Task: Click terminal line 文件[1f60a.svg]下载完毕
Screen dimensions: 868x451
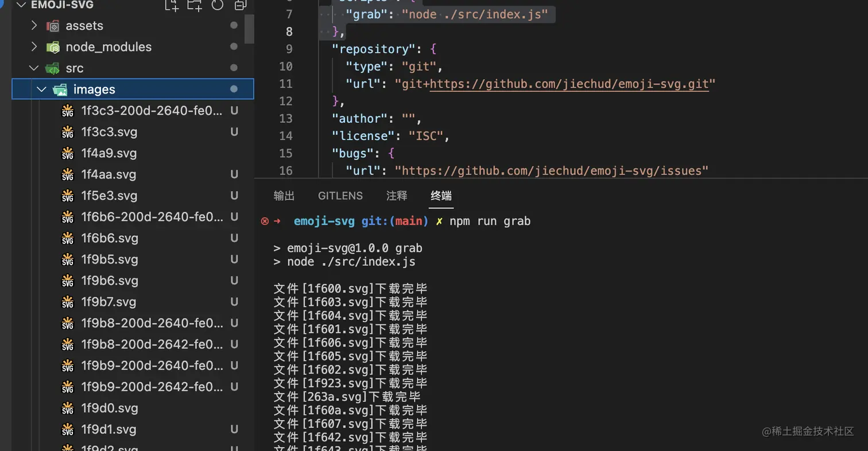Action: point(351,410)
